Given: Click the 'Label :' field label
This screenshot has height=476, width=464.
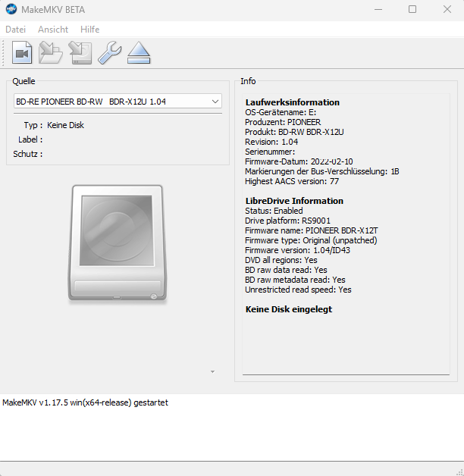Looking at the screenshot, I should (30, 139).
